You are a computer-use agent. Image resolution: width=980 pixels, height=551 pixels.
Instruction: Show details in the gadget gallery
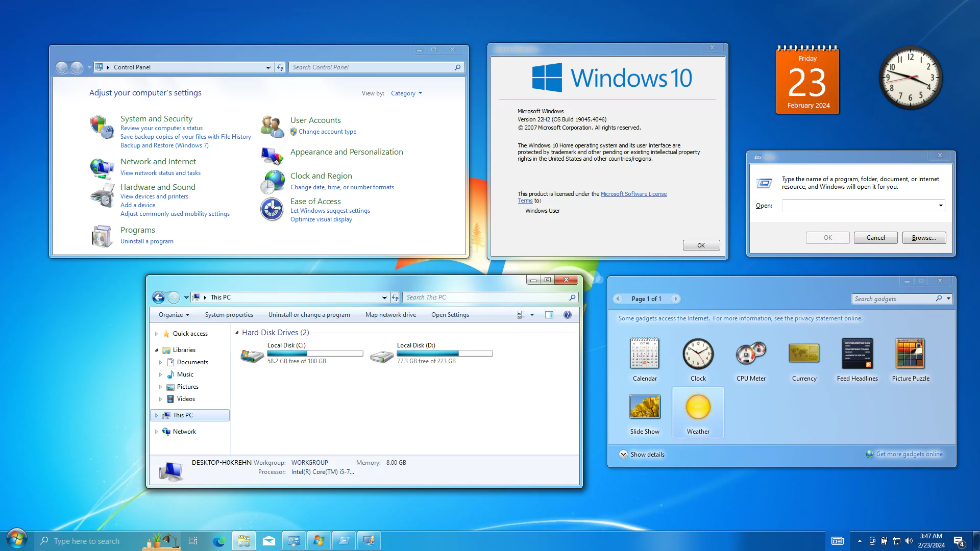point(642,455)
